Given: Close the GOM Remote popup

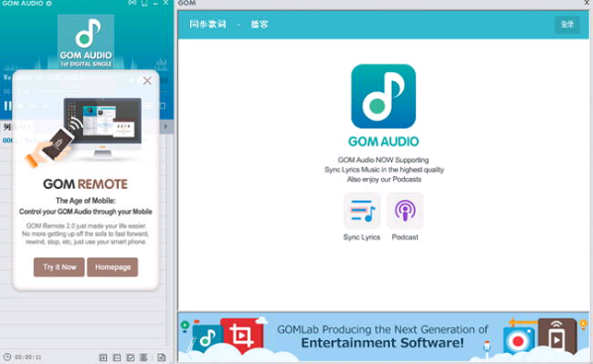Looking at the screenshot, I should (148, 80).
